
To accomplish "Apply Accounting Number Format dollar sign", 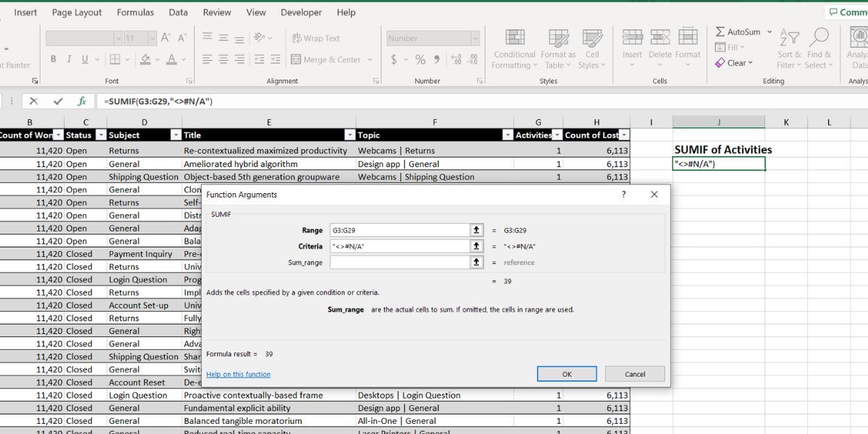I will point(393,59).
